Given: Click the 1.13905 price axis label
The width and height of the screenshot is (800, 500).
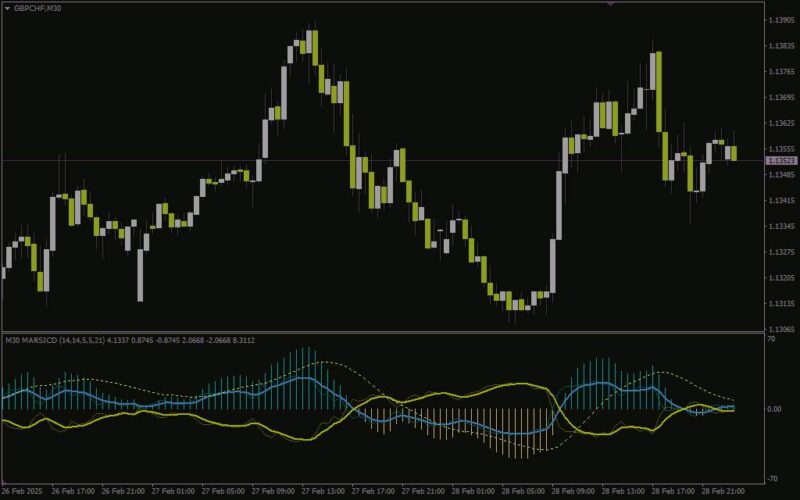Looking at the screenshot, I should point(782,20).
